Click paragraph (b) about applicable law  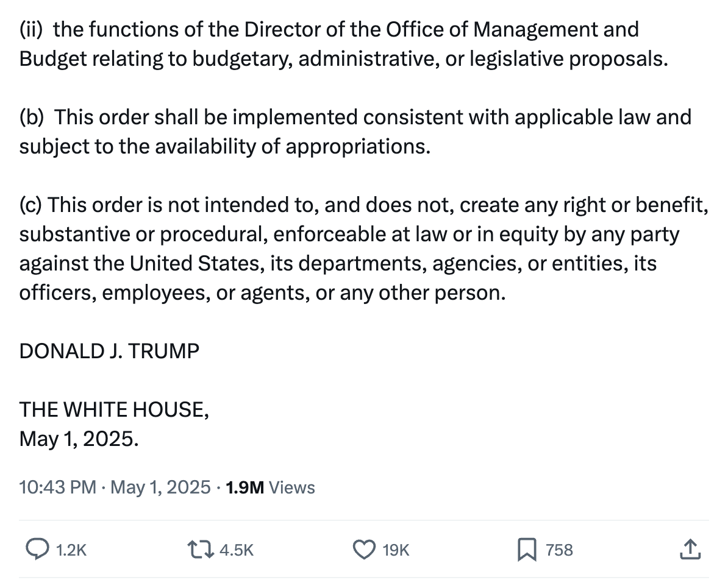(x=355, y=132)
